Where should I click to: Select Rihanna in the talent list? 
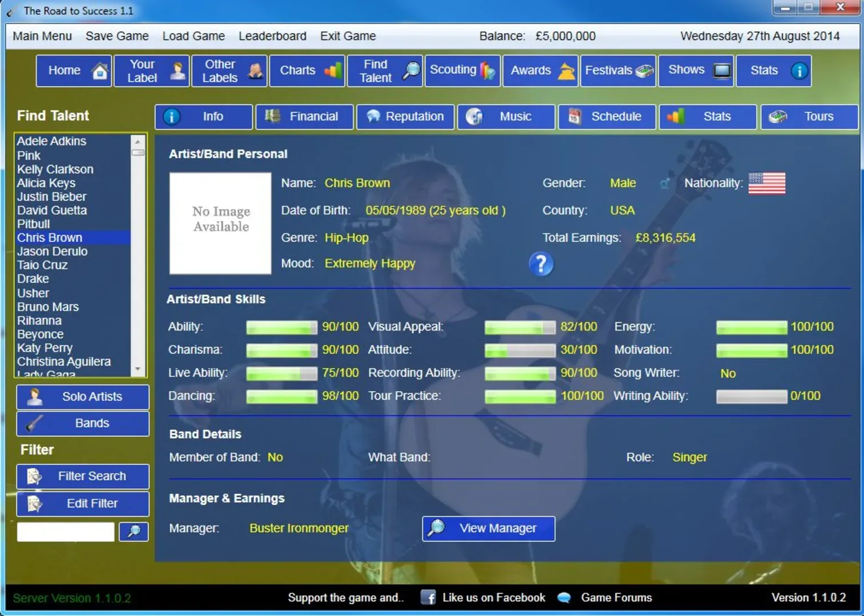coord(39,321)
